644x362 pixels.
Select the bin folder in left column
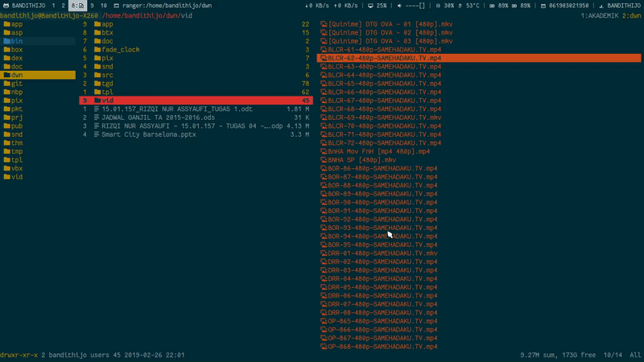coord(17,41)
